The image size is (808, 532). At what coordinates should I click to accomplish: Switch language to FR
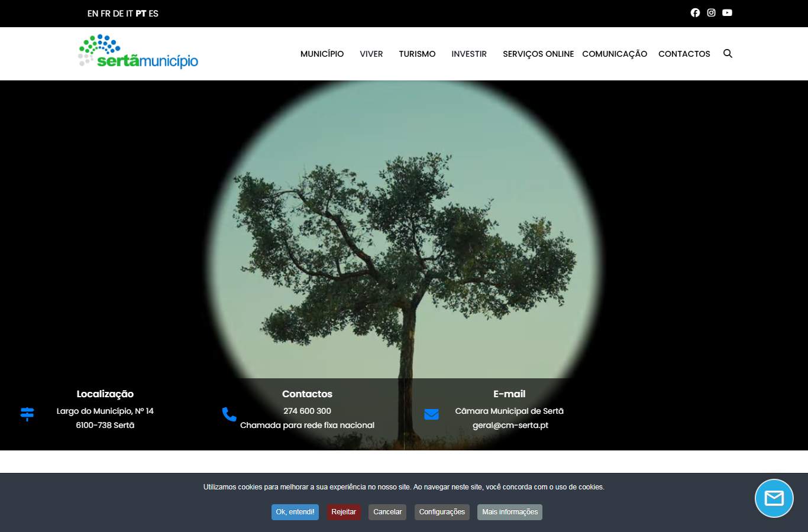[x=105, y=14]
